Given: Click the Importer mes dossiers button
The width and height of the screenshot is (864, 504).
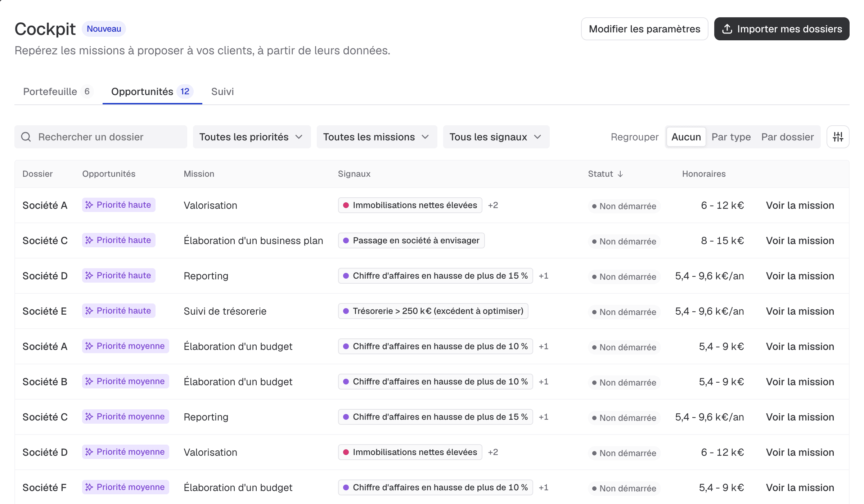Looking at the screenshot, I should (x=782, y=29).
